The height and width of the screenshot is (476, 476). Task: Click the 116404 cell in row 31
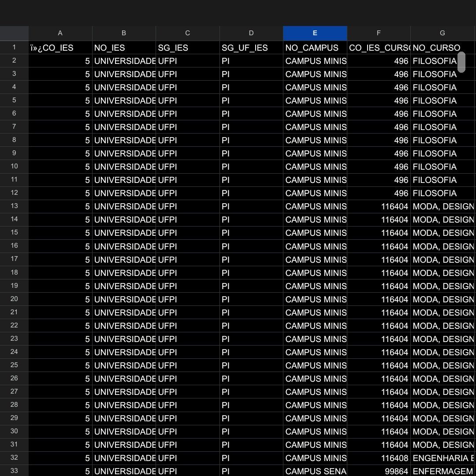379,445
